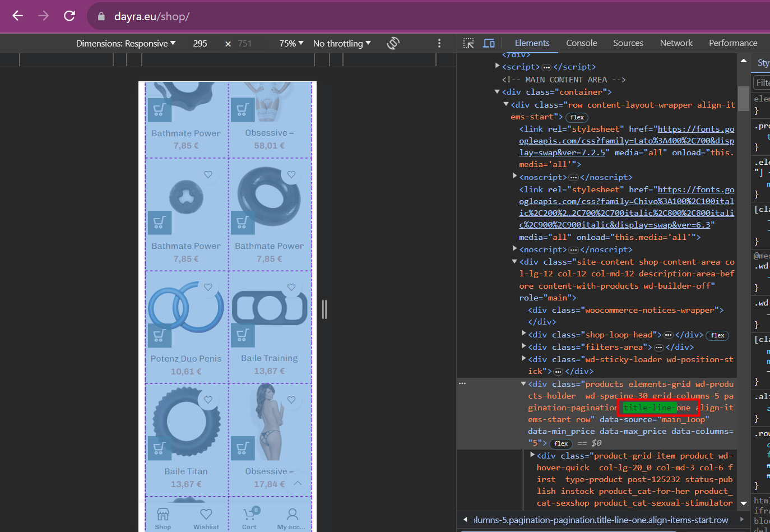This screenshot has width=770, height=532.
Task: Reload the dayra.eu page
Action: click(x=69, y=16)
